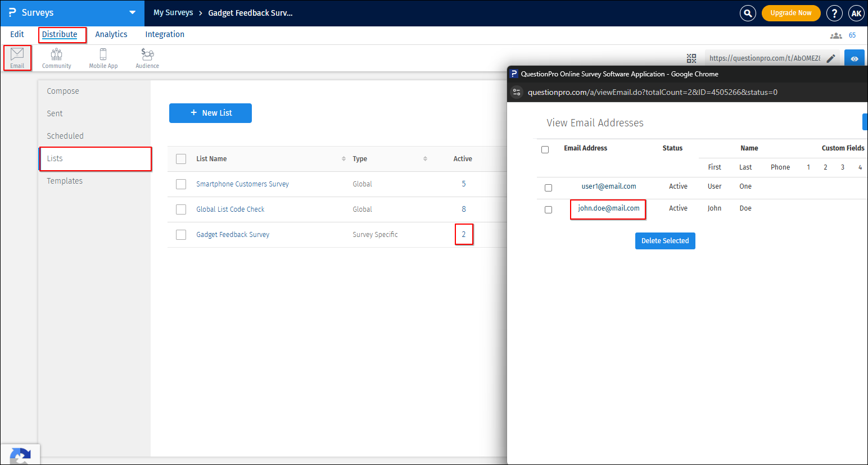Check the Smartphone Customers Survey checkbox
868x465 pixels.
(181, 184)
